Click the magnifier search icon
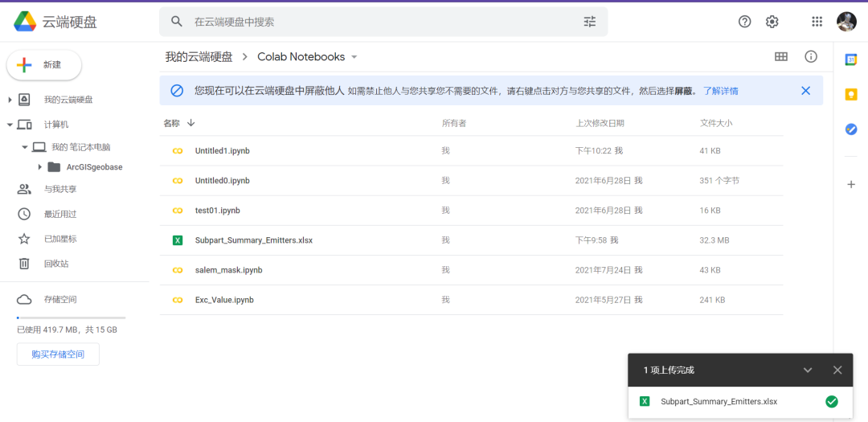The height and width of the screenshot is (422, 868). [177, 22]
